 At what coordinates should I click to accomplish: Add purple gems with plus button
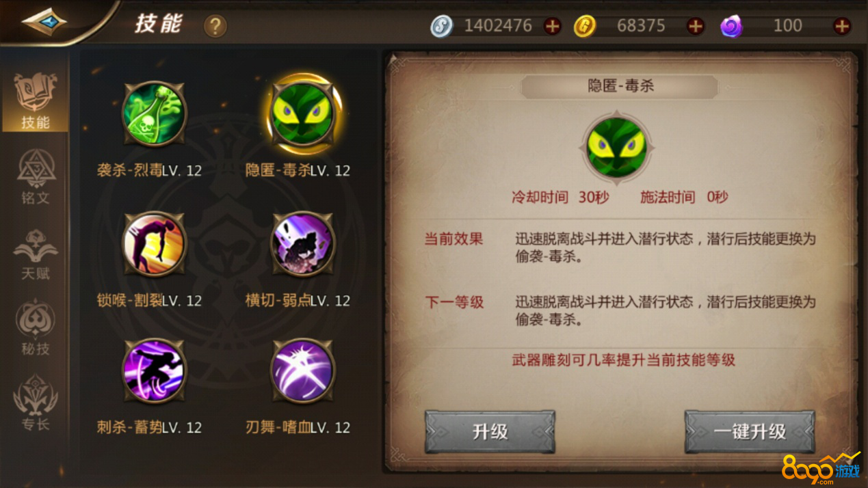click(842, 26)
